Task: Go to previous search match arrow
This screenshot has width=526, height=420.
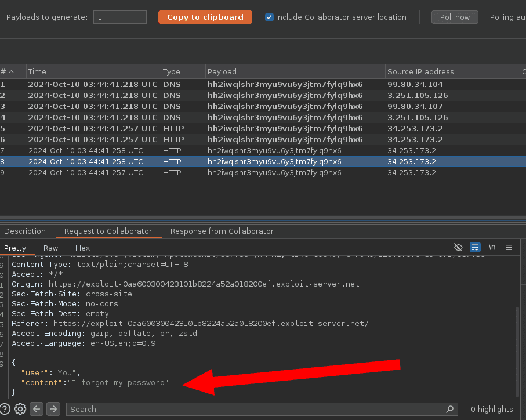Action: click(x=37, y=409)
